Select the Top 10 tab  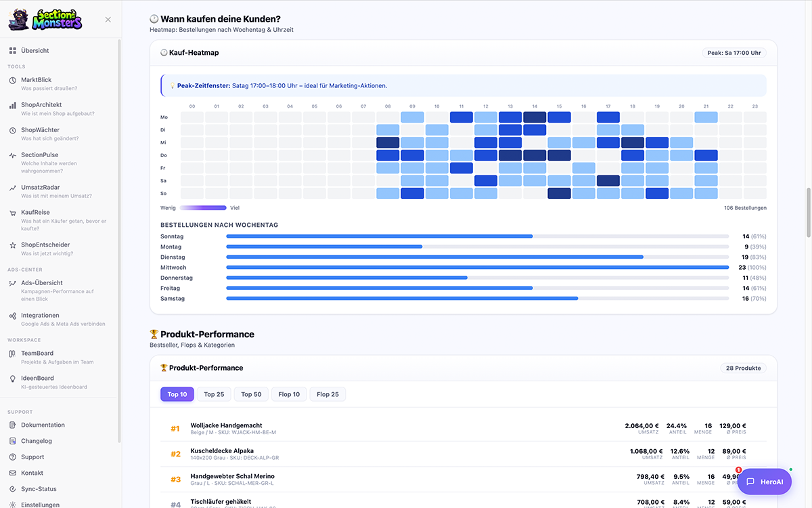point(177,394)
